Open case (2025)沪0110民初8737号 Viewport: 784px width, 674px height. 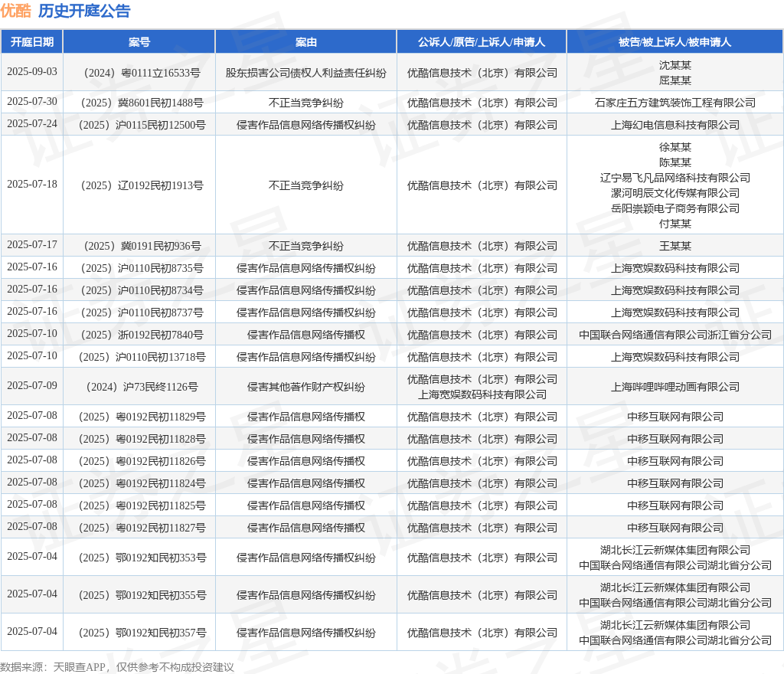coord(142,312)
